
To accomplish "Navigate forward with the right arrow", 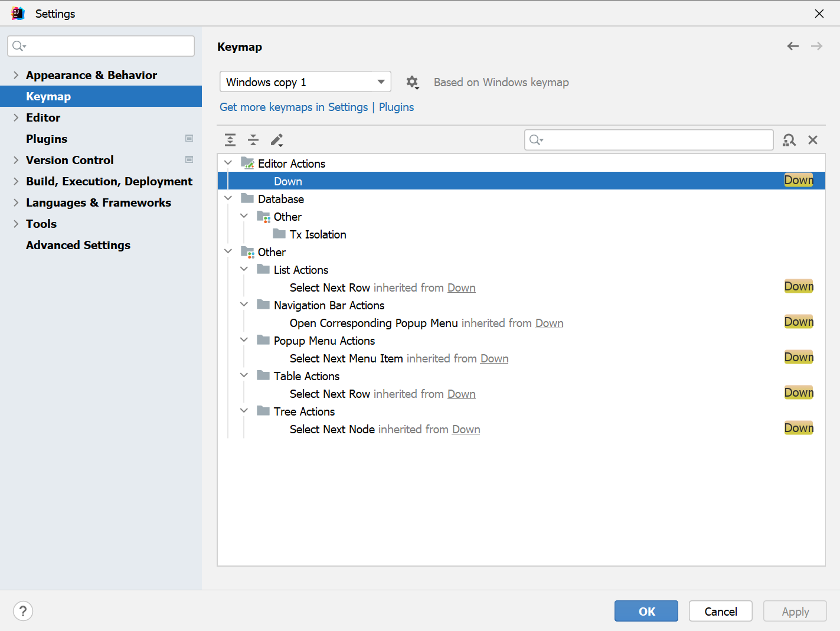I will pyautogui.click(x=816, y=46).
